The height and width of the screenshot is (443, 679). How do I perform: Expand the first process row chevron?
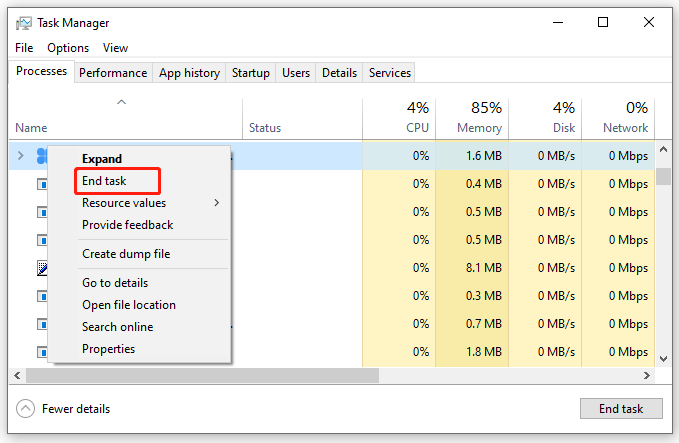pos(20,155)
